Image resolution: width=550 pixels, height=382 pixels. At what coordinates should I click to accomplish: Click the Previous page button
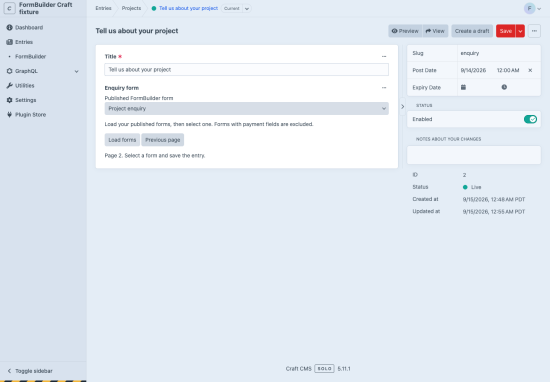[x=163, y=140]
